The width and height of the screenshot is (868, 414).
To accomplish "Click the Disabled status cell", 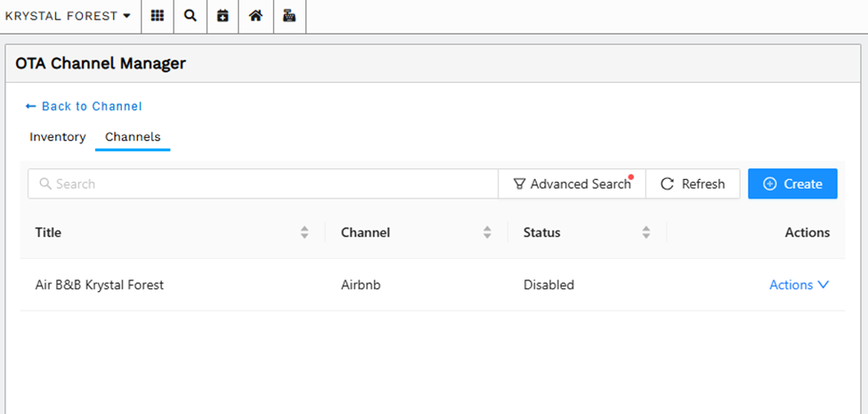I will (x=548, y=285).
